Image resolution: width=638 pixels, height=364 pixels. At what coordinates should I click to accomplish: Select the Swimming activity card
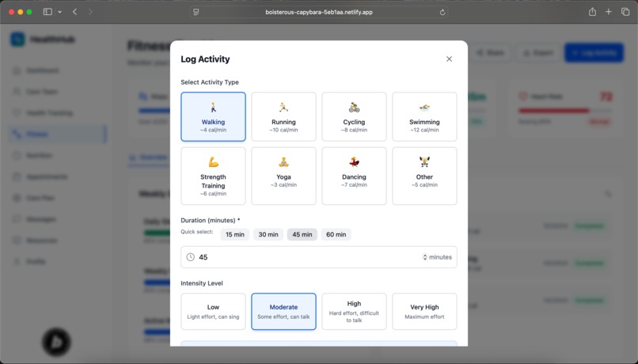click(424, 116)
